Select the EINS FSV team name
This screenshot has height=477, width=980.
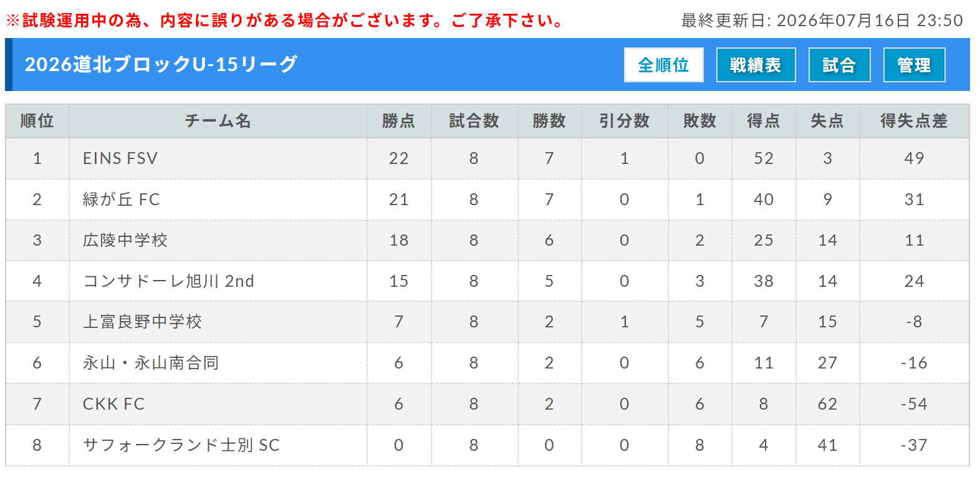120,158
